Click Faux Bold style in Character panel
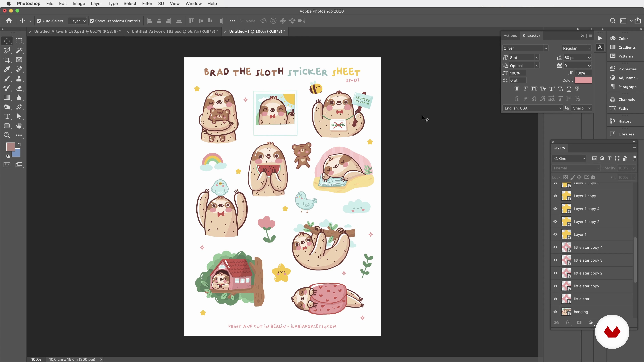Image resolution: width=644 pixels, height=362 pixels. click(517, 89)
